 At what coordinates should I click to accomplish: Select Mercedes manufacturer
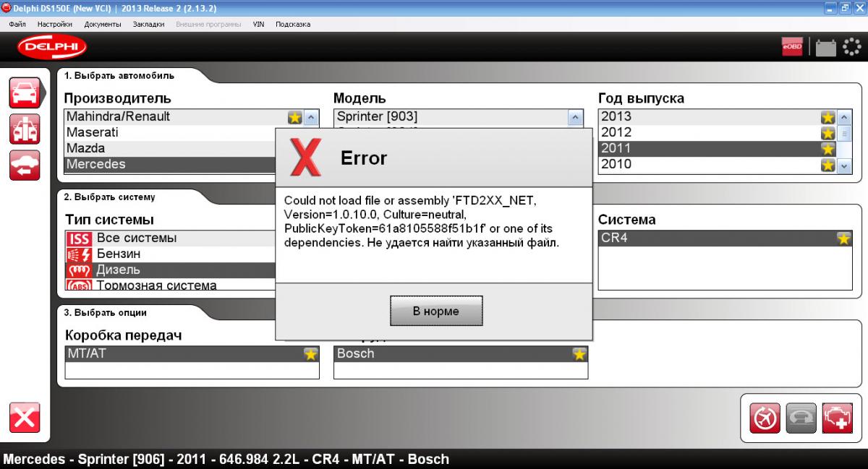tap(170, 164)
